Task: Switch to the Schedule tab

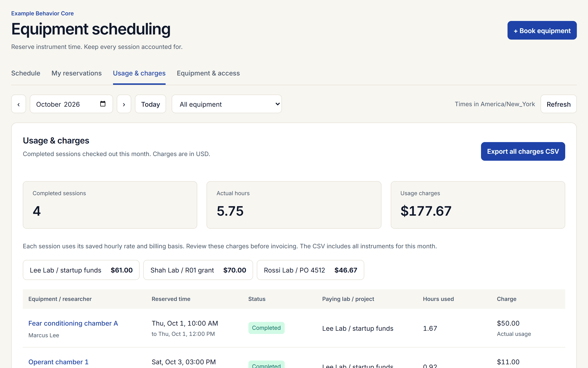Action: point(26,73)
